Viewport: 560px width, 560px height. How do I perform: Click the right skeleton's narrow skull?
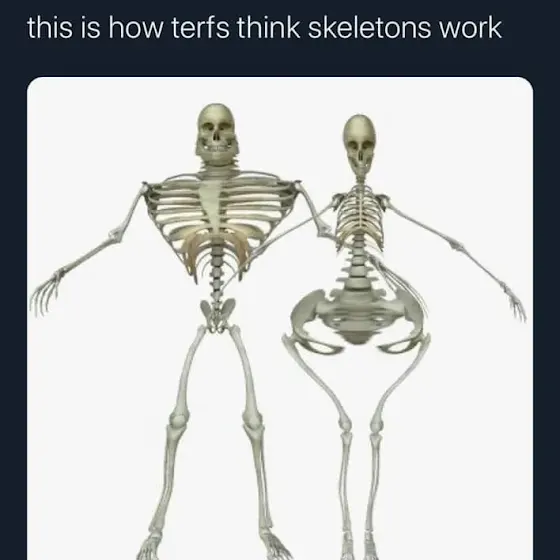pos(360,144)
